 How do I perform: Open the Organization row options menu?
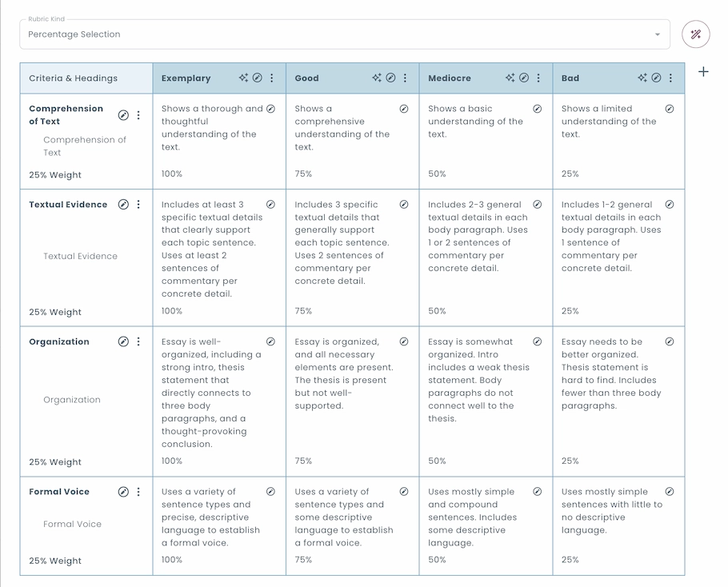pos(139,341)
